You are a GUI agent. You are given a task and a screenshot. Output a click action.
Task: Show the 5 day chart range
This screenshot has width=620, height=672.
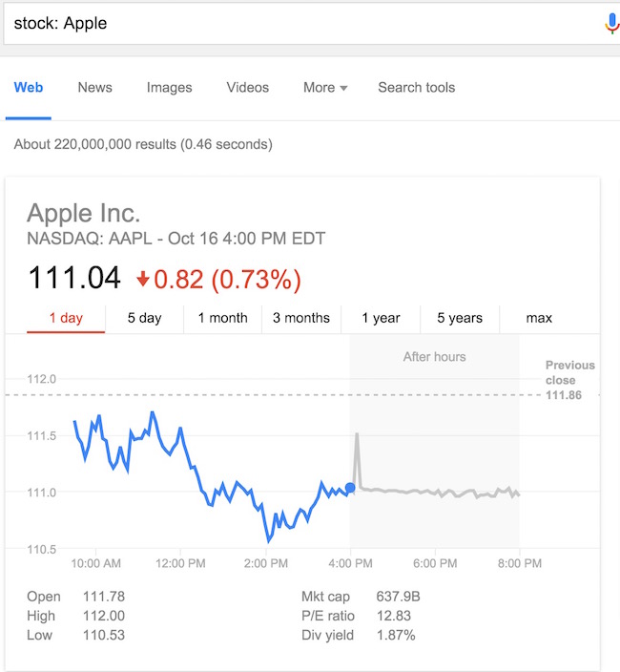coord(144,319)
